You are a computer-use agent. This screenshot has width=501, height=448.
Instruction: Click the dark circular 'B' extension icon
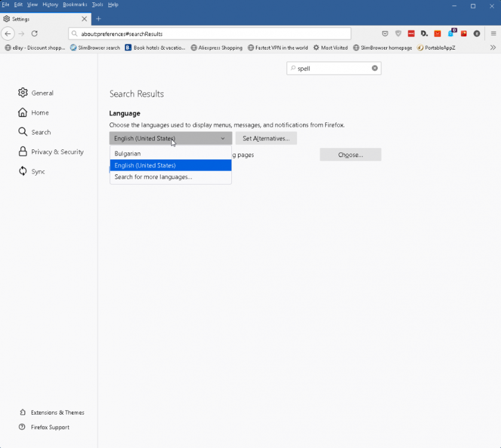pyautogui.click(x=476, y=33)
